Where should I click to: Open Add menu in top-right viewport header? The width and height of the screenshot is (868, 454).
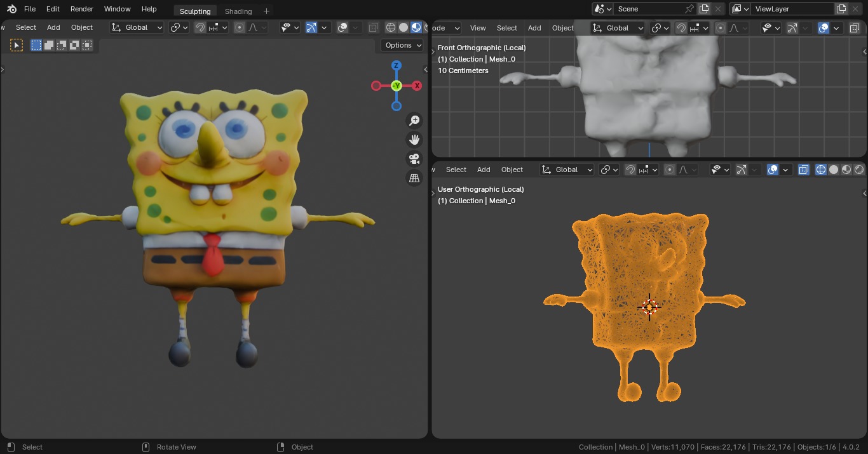(534, 28)
